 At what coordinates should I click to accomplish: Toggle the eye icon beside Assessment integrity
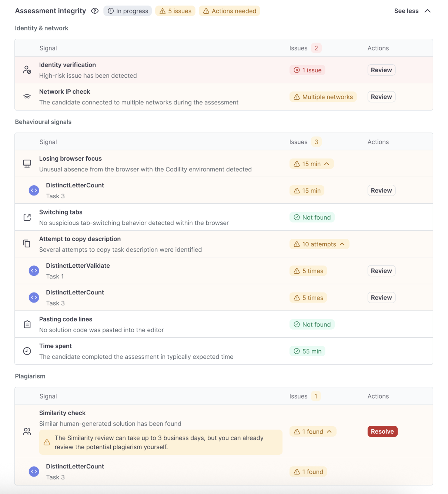[95, 11]
